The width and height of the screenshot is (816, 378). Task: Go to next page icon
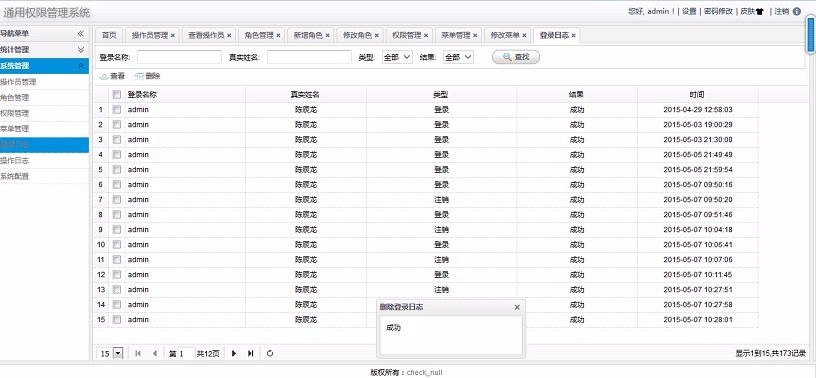pos(234,354)
